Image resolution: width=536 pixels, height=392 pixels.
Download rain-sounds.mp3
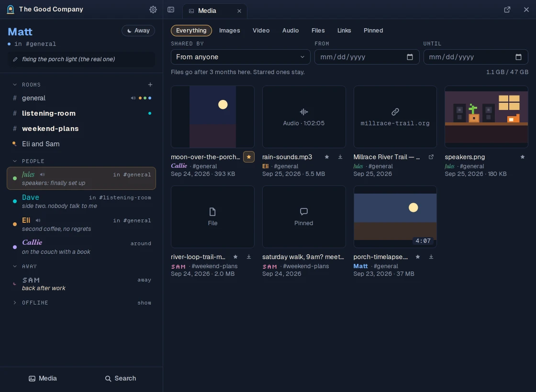tap(340, 157)
